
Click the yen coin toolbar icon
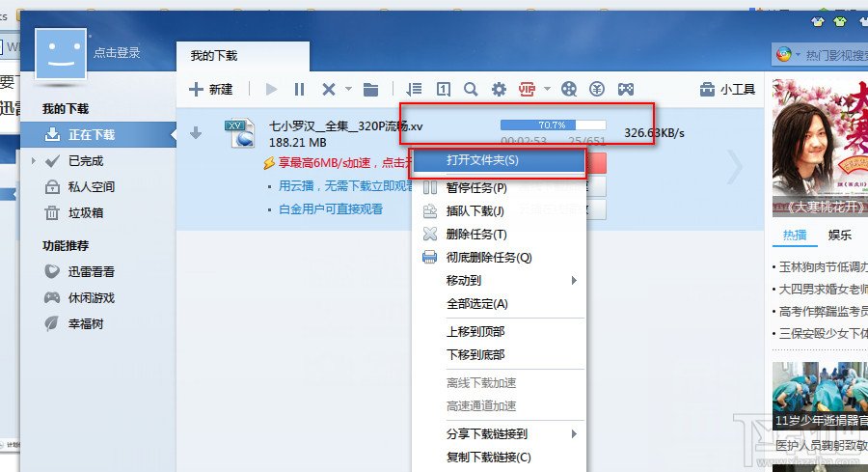click(597, 90)
